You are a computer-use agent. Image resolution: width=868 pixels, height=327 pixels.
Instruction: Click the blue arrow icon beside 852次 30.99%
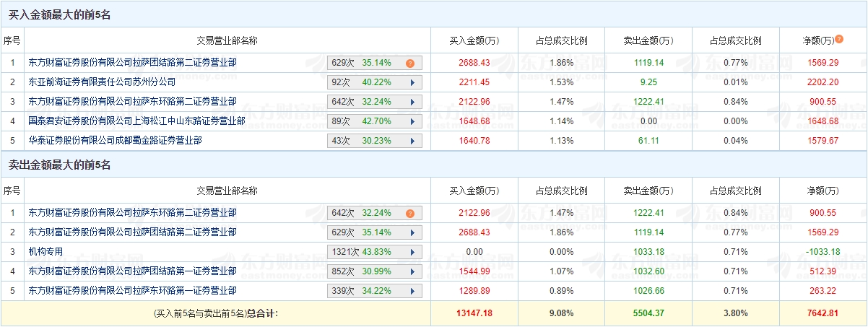click(412, 271)
